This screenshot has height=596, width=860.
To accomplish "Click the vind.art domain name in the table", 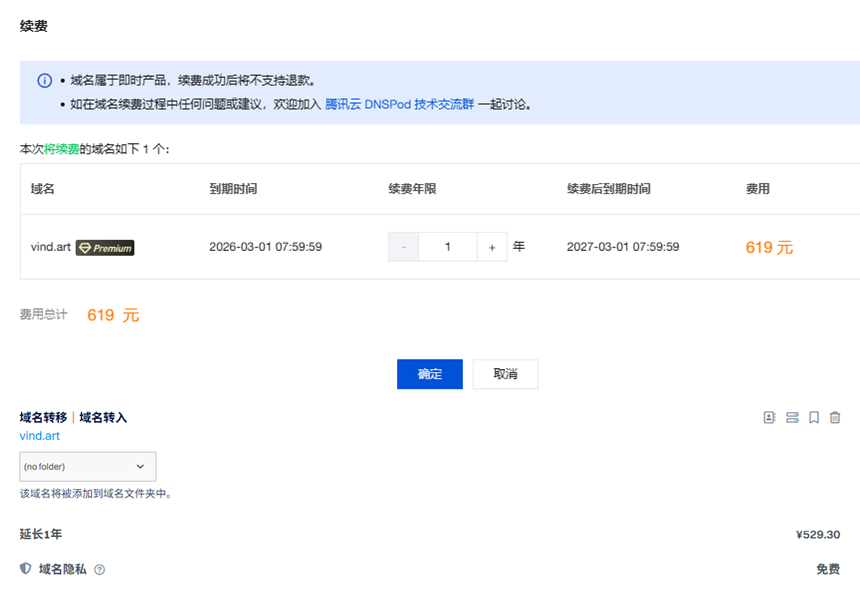I will click(50, 247).
